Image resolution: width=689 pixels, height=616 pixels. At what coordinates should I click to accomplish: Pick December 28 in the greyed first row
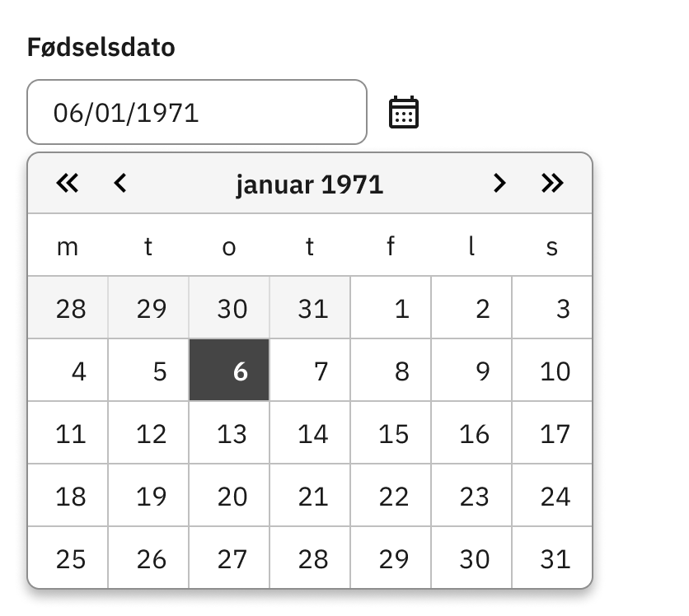68,307
